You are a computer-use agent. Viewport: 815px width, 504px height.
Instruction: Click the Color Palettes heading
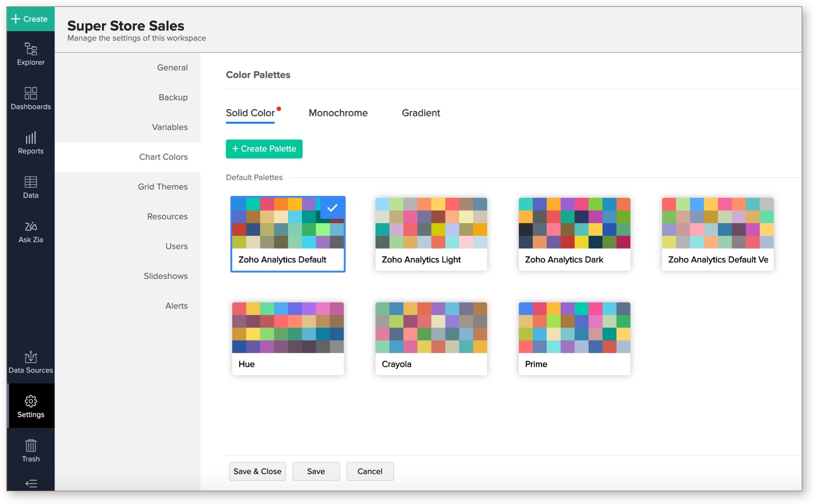[x=258, y=75]
